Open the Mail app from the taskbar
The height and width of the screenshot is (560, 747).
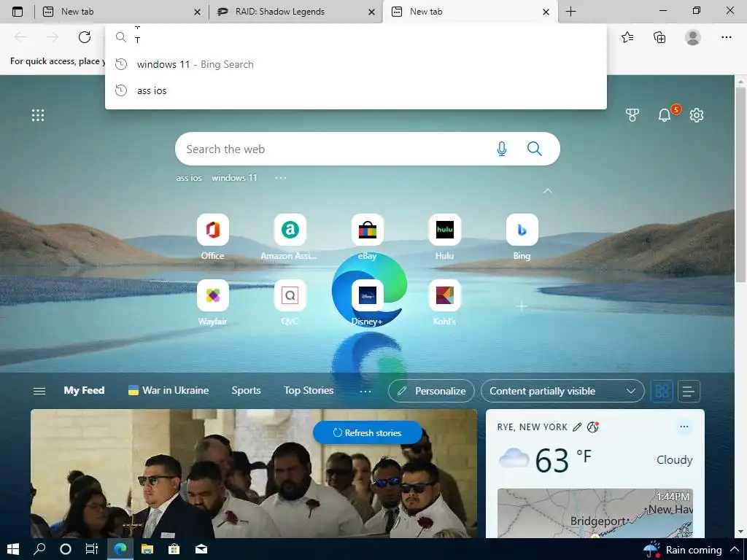pyautogui.click(x=201, y=549)
